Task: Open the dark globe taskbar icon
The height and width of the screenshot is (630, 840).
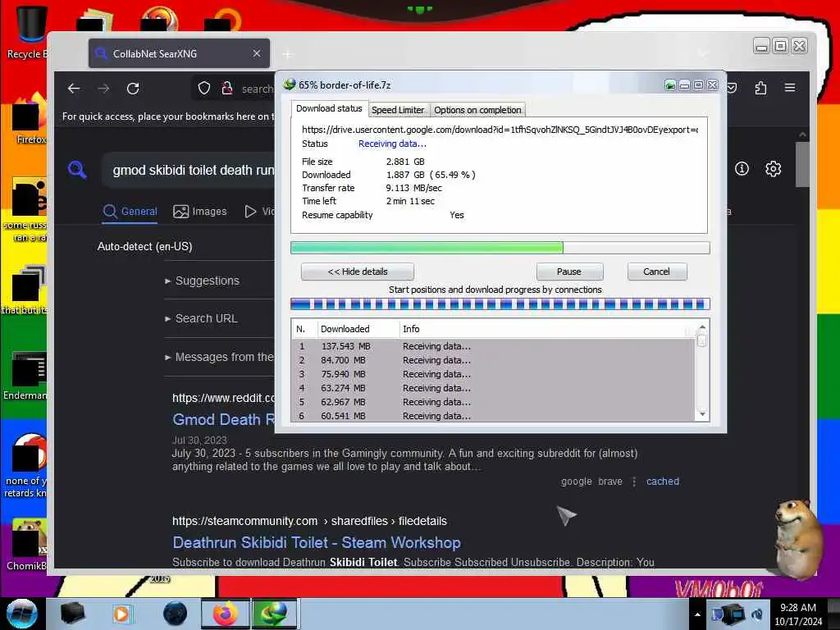Action: click(176, 614)
